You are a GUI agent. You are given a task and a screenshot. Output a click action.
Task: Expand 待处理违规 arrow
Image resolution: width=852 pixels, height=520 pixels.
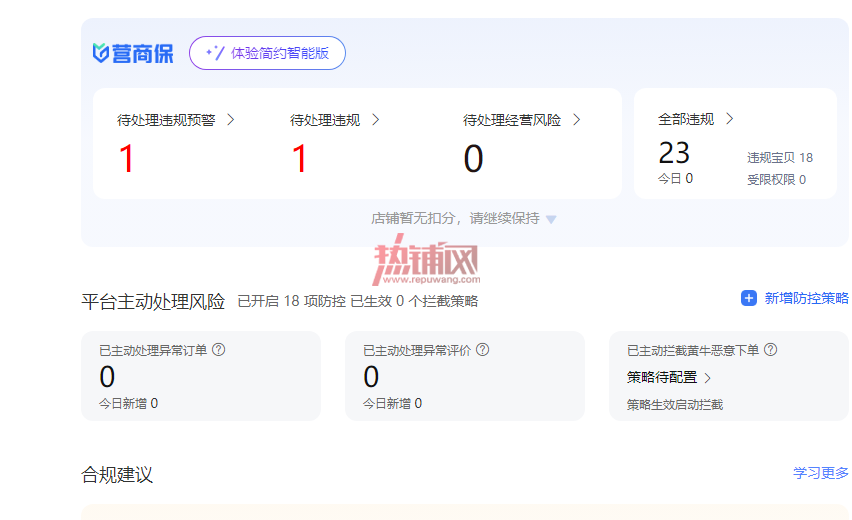click(375, 120)
